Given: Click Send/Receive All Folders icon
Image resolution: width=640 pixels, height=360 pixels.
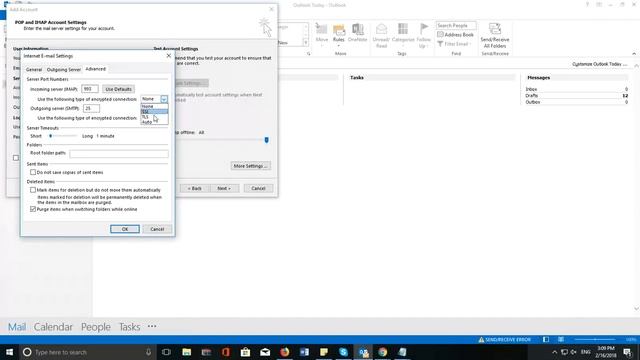Looking at the screenshot, I should pyautogui.click(x=495, y=36).
